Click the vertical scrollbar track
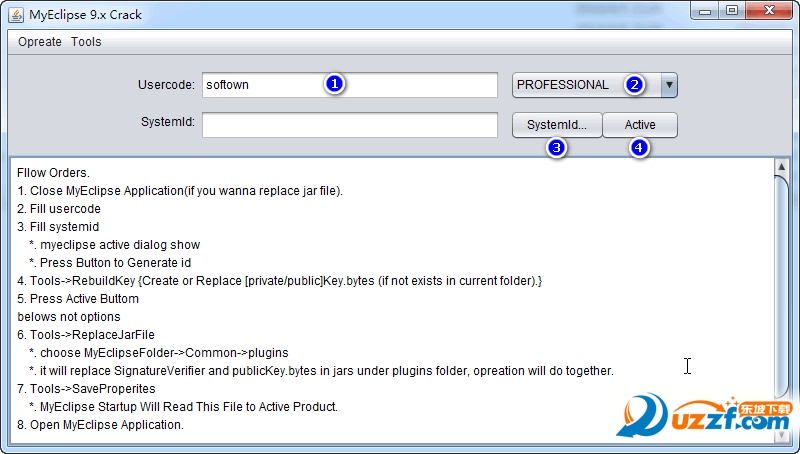 tap(782, 300)
